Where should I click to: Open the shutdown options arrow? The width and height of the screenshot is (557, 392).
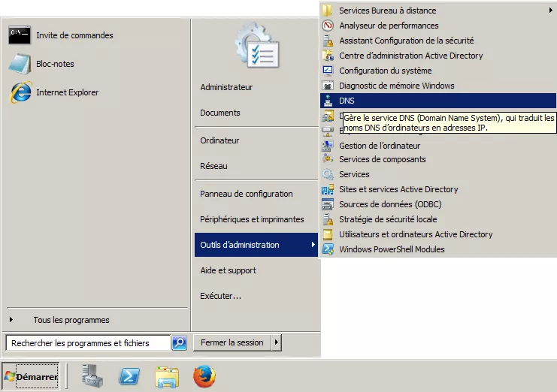pyautogui.click(x=277, y=342)
